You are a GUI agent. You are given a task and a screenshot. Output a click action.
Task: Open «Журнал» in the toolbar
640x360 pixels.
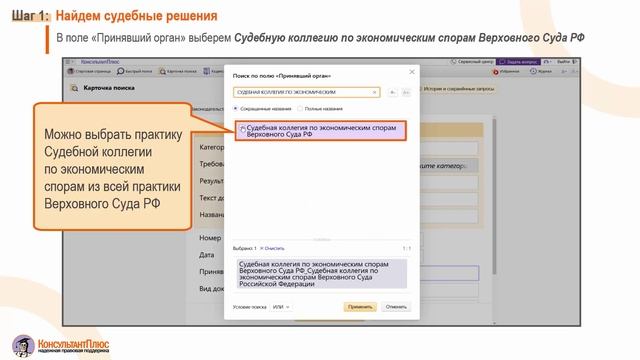click(x=541, y=71)
